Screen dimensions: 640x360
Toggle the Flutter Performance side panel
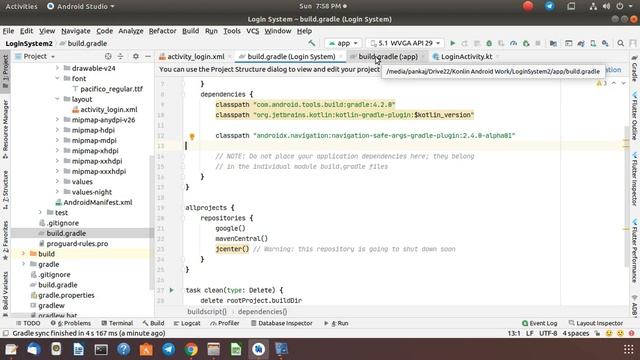(x=634, y=251)
